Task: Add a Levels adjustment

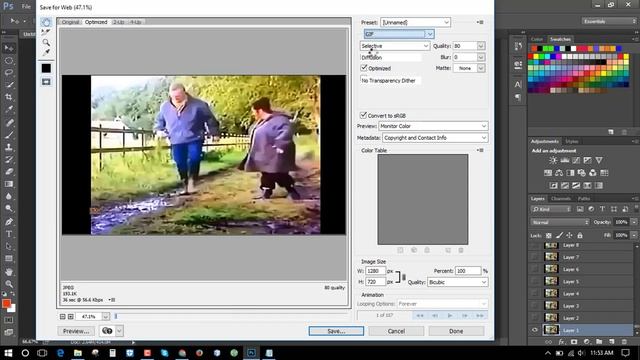Action: click(564, 160)
